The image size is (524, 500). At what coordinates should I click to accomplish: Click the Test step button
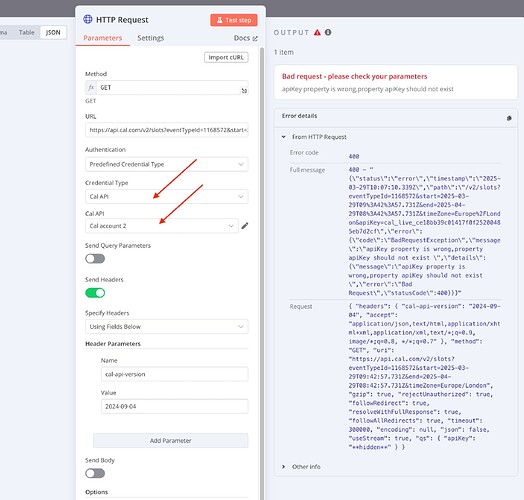pyautogui.click(x=234, y=20)
